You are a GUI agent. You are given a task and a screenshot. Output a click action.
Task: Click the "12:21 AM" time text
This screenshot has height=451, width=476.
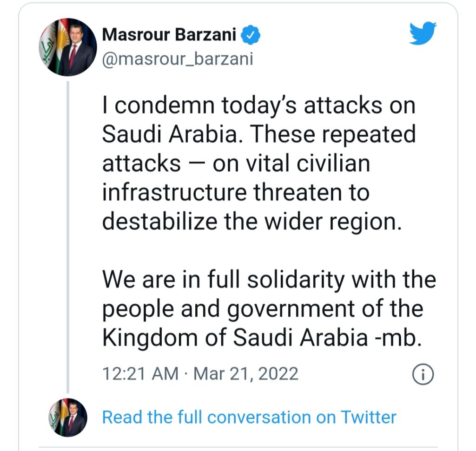pyautogui.click(x=139, y=373)
